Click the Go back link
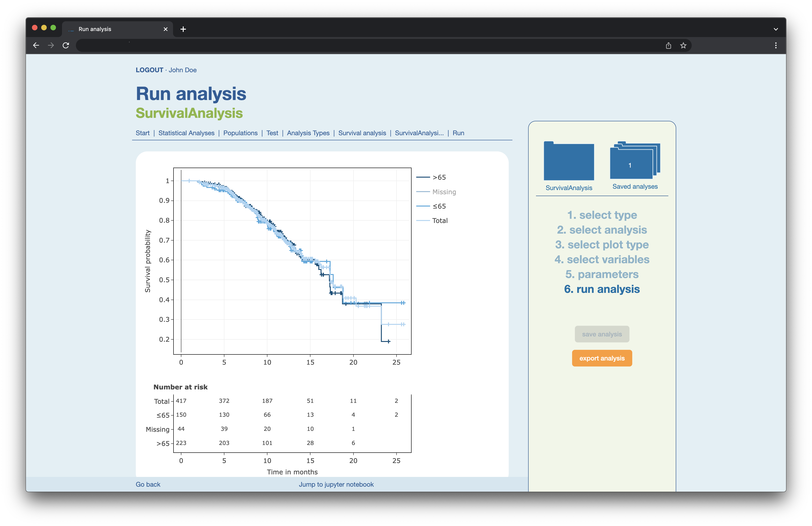The height and width of the screenshot is (526, 812). tap(148, 484)
